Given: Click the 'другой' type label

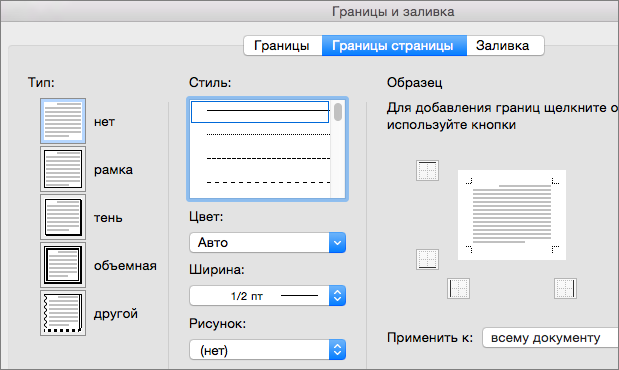Looking at the screenshot, I should [116, 314].
